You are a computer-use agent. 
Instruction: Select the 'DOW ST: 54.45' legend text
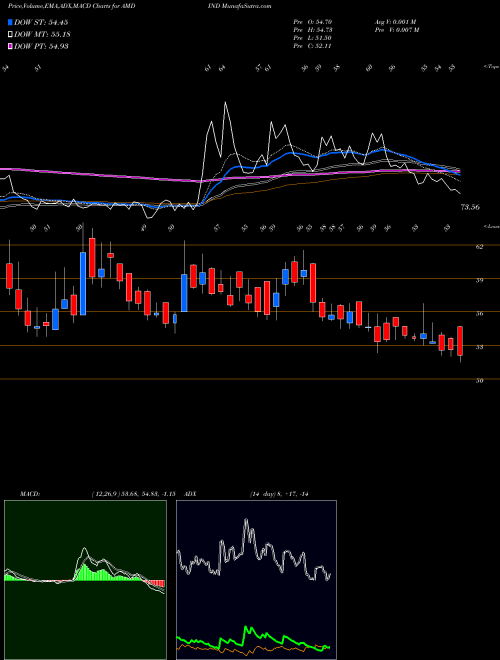coord(41,22)
